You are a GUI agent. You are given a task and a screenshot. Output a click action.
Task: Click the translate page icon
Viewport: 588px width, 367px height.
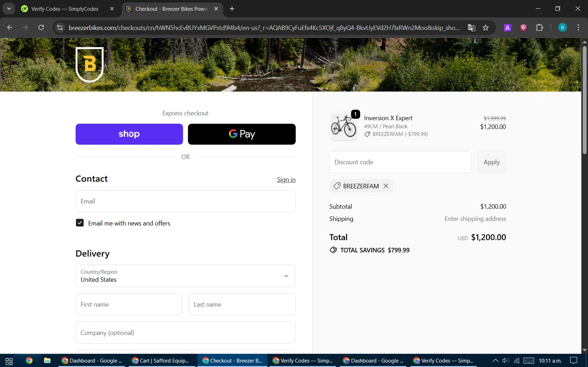472,27
